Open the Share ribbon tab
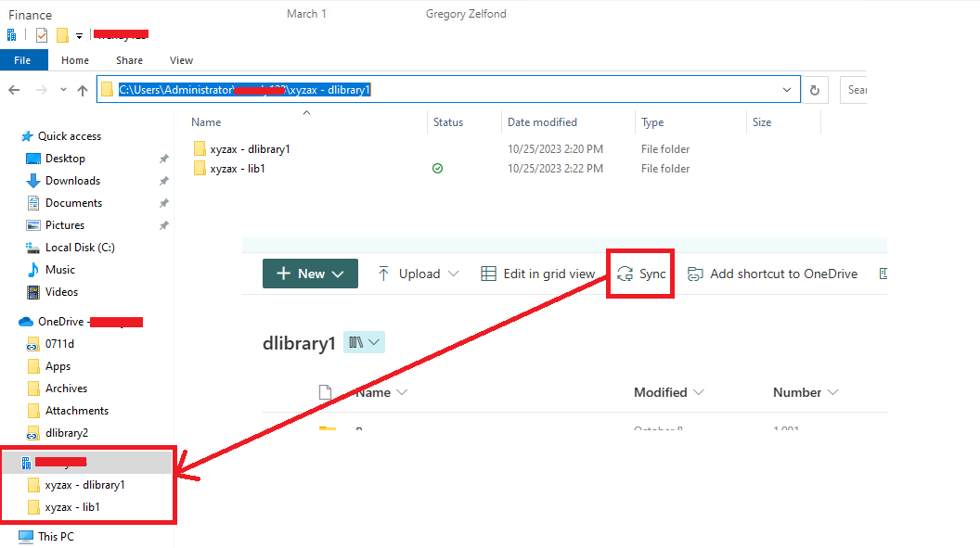Screen dimensions: 980x548 128,59
